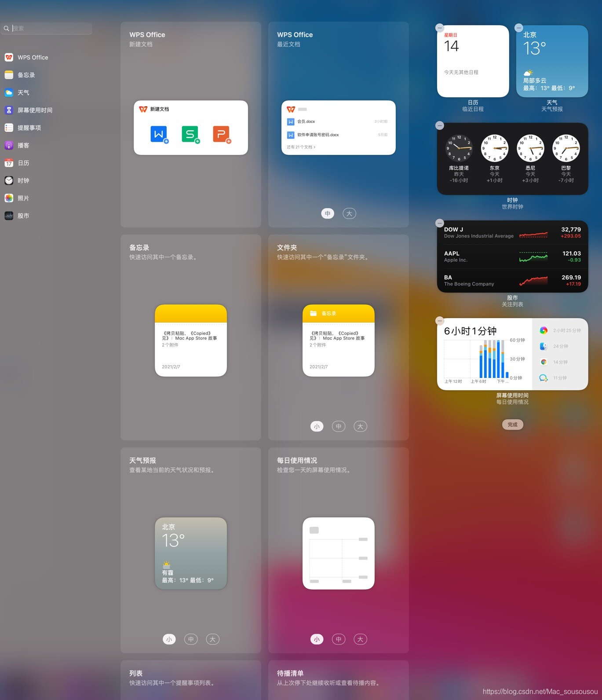Screen dimensions: 602x700
Task: Open 软件申请账号密码.docx recent document
Action: click(x=338, y=135)
